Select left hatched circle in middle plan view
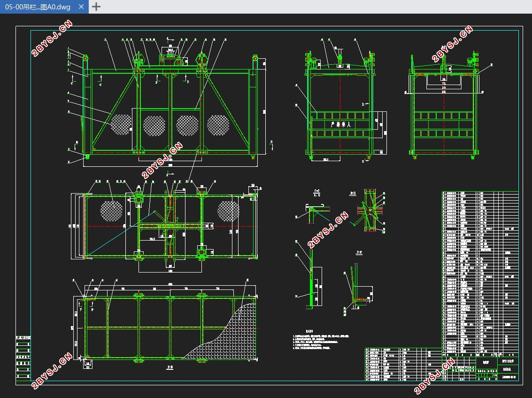This screenshot has width=532, height=398. [x=111, y=210]
